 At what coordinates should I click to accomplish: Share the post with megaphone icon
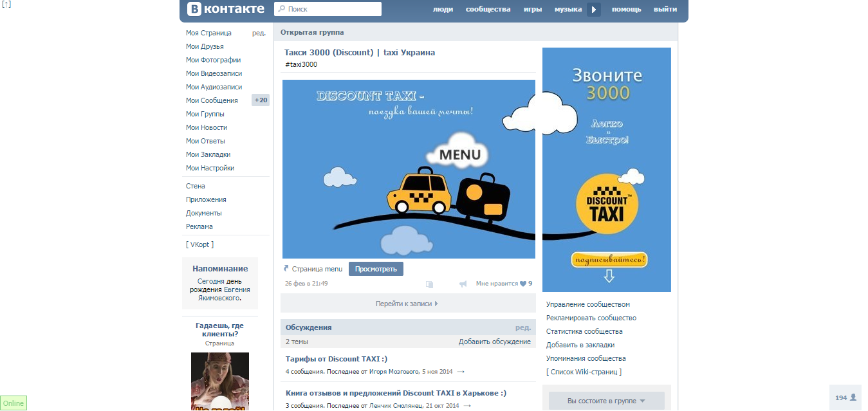[x=463, y=284]
